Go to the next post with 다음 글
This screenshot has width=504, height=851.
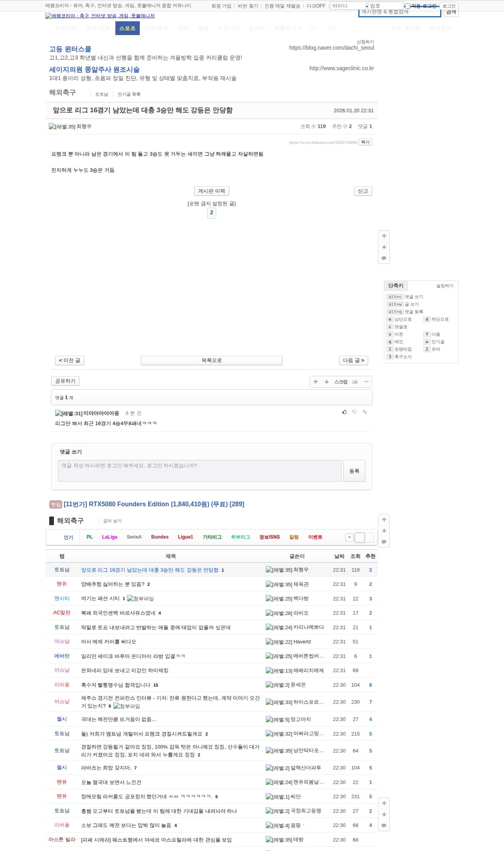tap(354, 360)
